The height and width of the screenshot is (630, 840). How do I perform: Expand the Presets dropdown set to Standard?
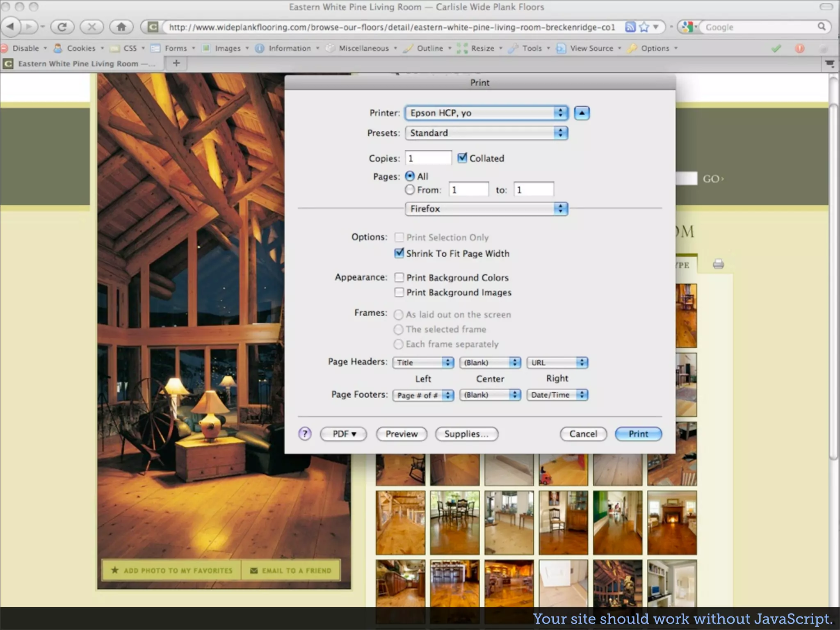[x=486, y=133]
